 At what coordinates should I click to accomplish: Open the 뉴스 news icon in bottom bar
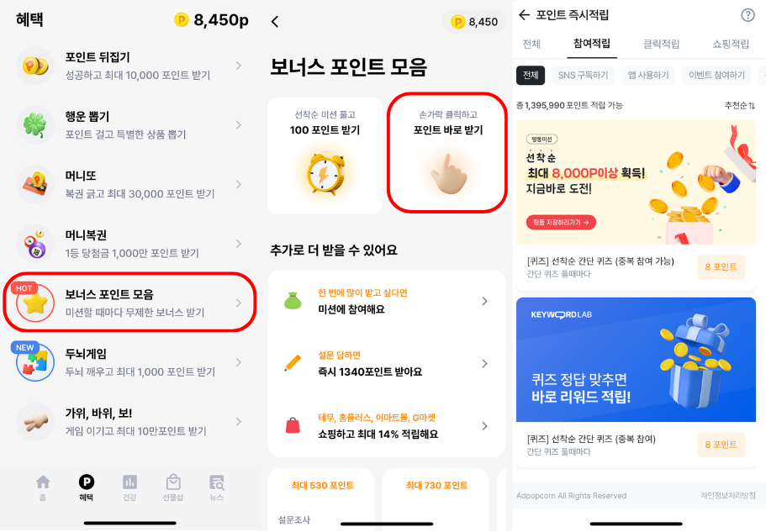(x=216, y=482)
